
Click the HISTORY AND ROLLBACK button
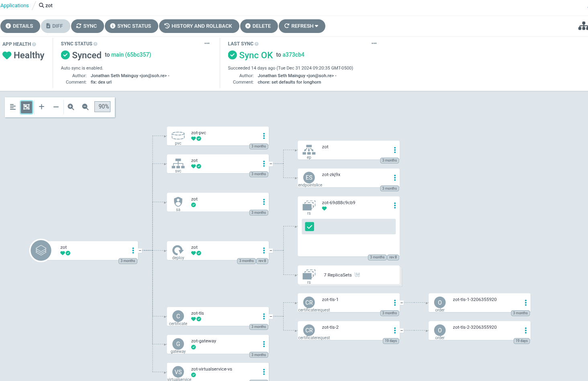click(x=199, y=26)
